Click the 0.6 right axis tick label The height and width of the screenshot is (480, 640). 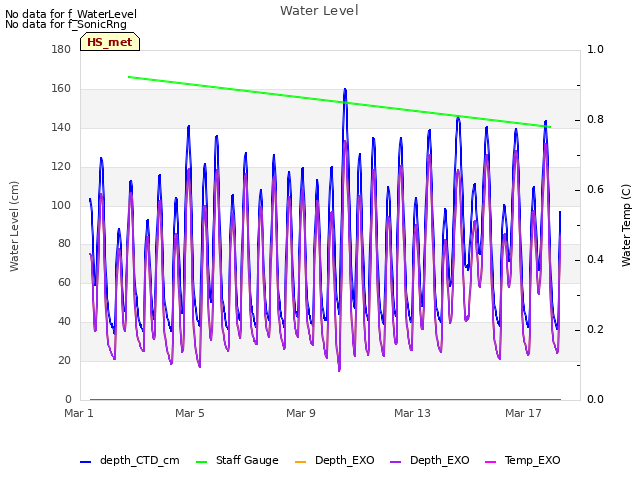pos(595,189)
